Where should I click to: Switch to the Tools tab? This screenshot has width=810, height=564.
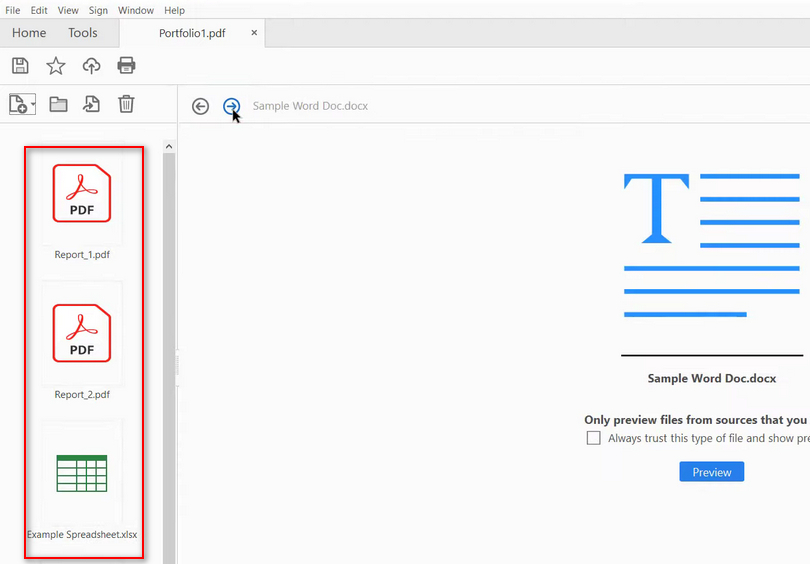(83, 33)
